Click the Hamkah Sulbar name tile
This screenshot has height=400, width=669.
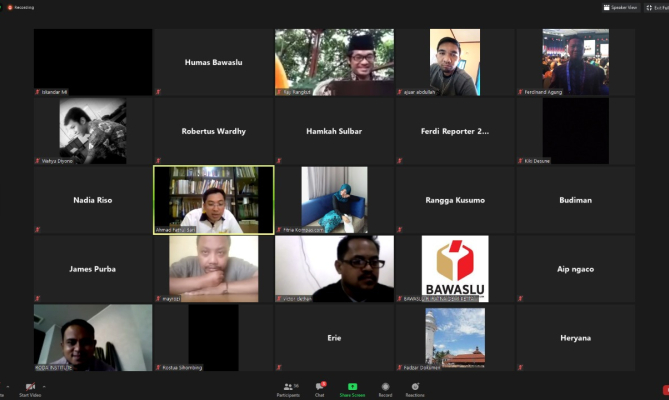334,131
